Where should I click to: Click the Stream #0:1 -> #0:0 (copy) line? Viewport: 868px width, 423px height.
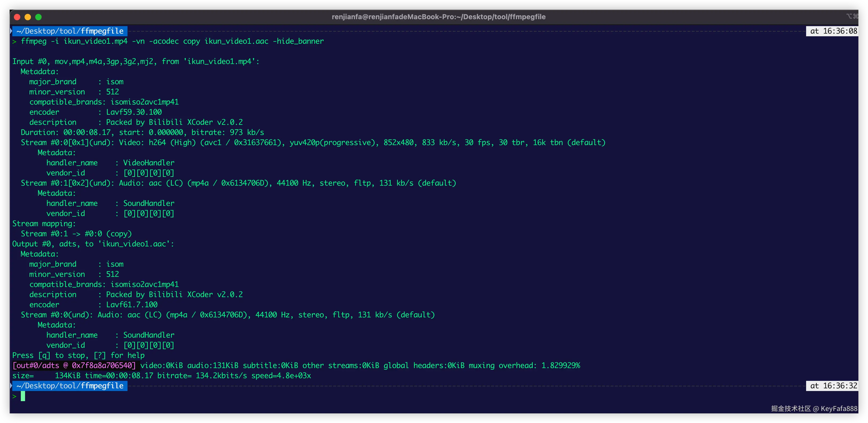[x=76, y=234]
